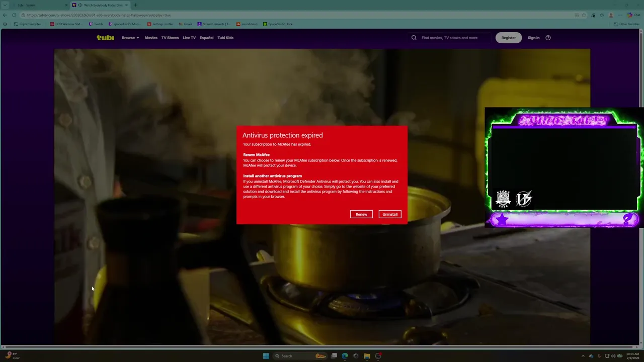Open the browser profile avatar icon

click(611, 15)
